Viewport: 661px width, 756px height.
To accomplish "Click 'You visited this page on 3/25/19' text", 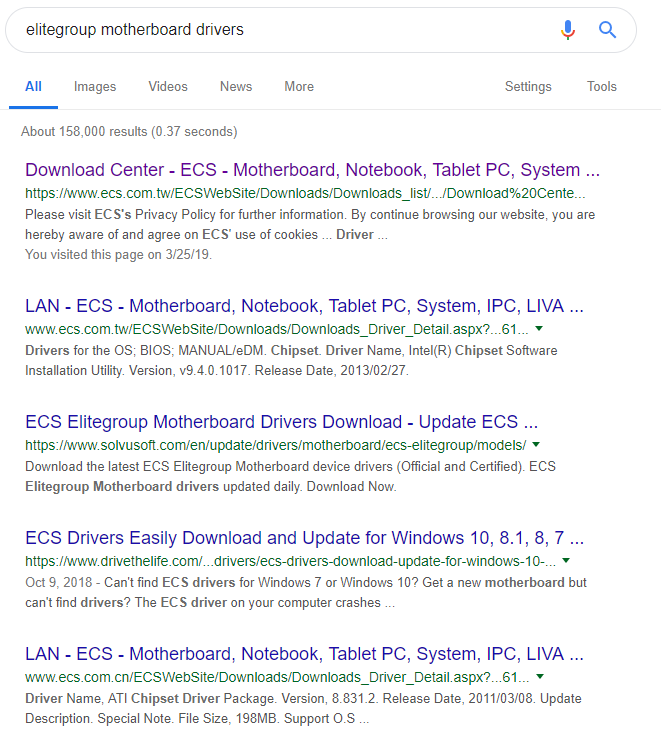I will (119, 255).
